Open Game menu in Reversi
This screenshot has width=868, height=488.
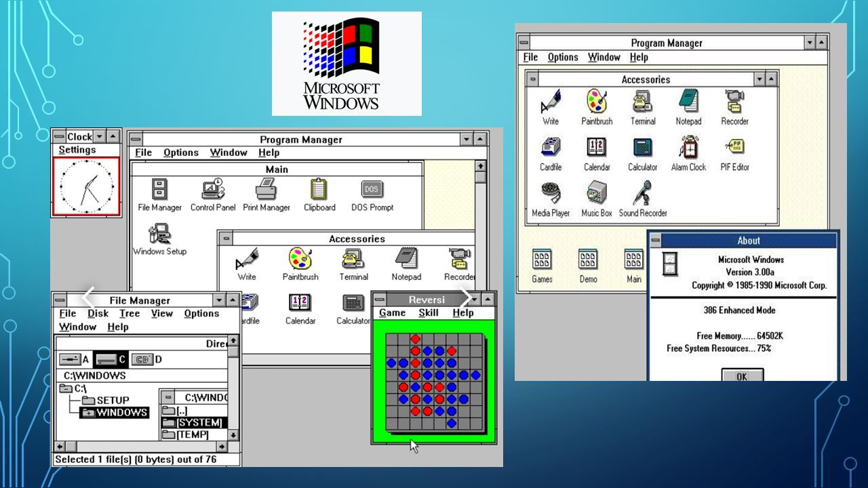coord(392,313)
